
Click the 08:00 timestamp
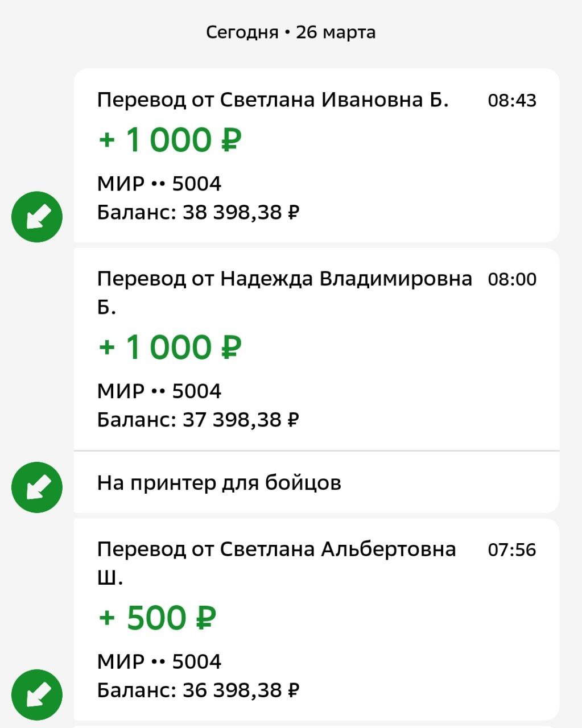point(512,279)
